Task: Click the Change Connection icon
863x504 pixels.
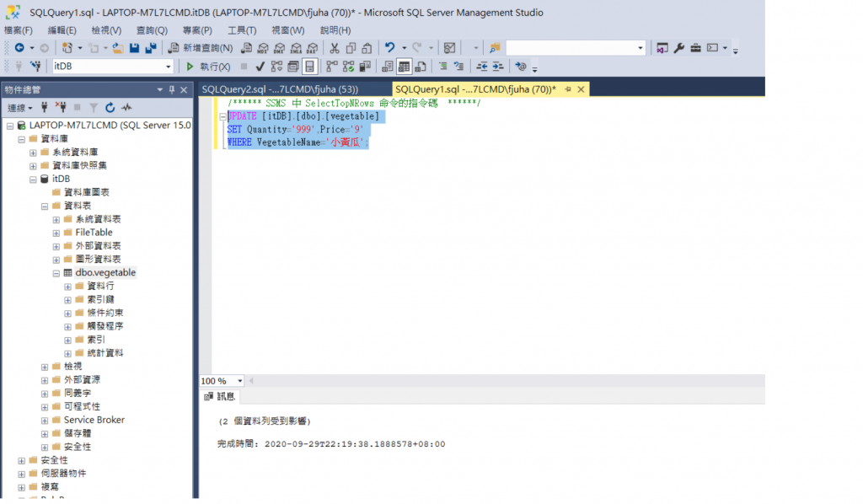Action: click(35, 67)
